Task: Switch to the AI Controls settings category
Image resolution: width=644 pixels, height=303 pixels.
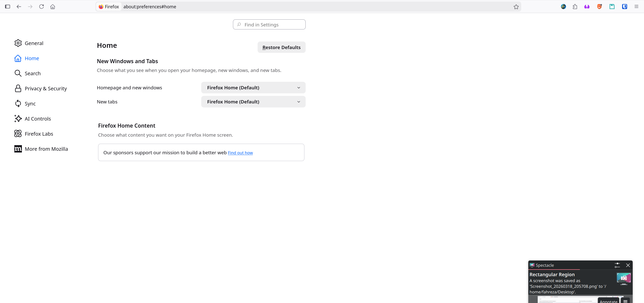Action: coord(38,119)
